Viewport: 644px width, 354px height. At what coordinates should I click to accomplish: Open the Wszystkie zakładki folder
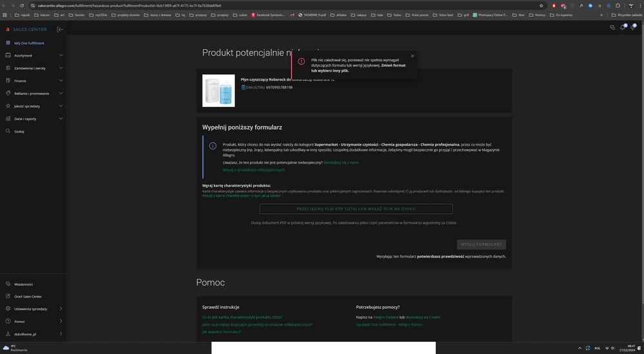coord(627,15)
